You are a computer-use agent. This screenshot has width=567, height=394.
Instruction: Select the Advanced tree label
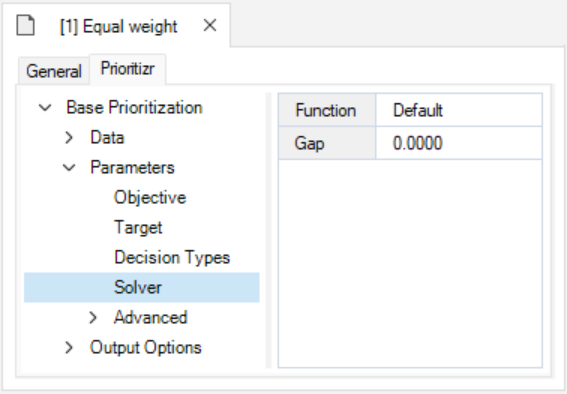pos(150,318)
